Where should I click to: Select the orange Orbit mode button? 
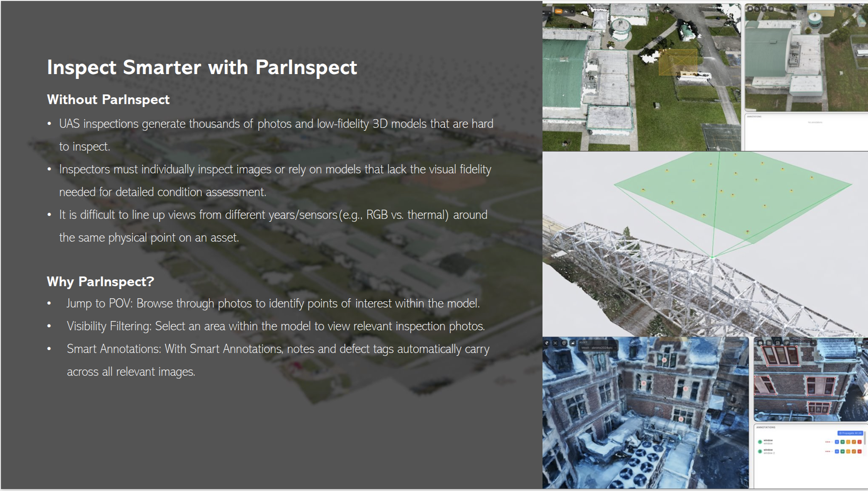(x=558, y=11)
